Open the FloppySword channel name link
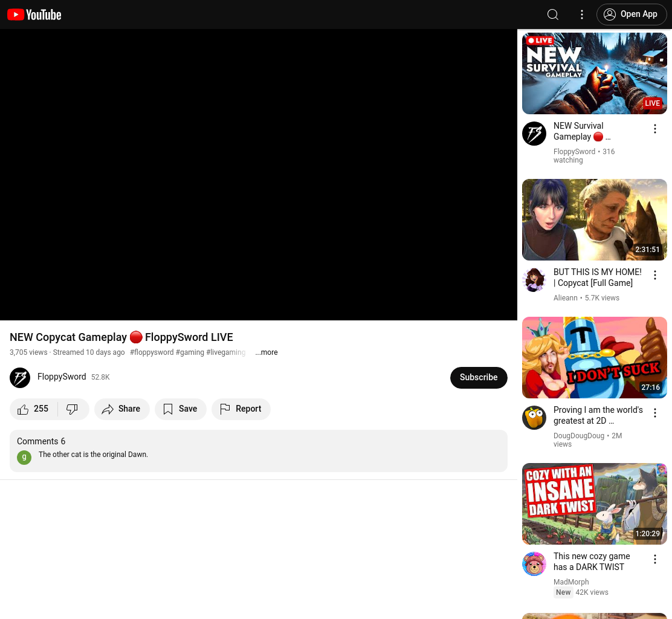Screen dimensions: 672x619 coord(62,377)
